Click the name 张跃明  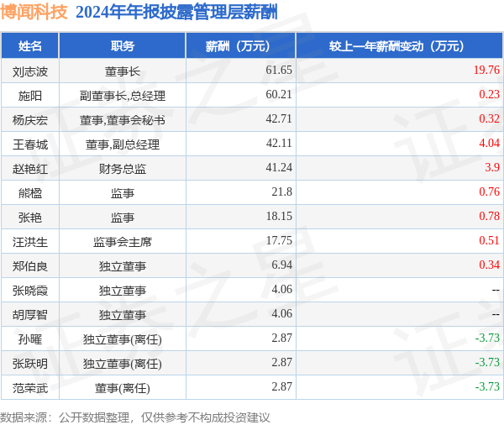30,365
